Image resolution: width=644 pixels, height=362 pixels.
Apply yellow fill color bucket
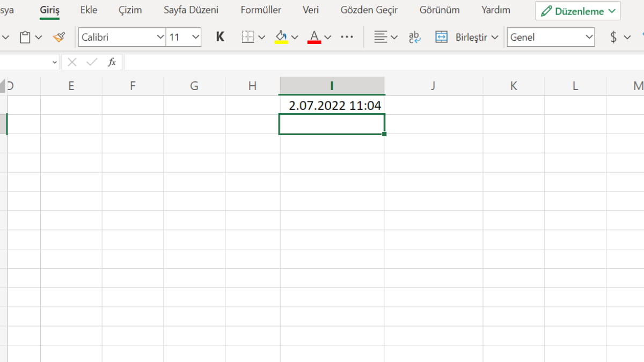[281, 37]
